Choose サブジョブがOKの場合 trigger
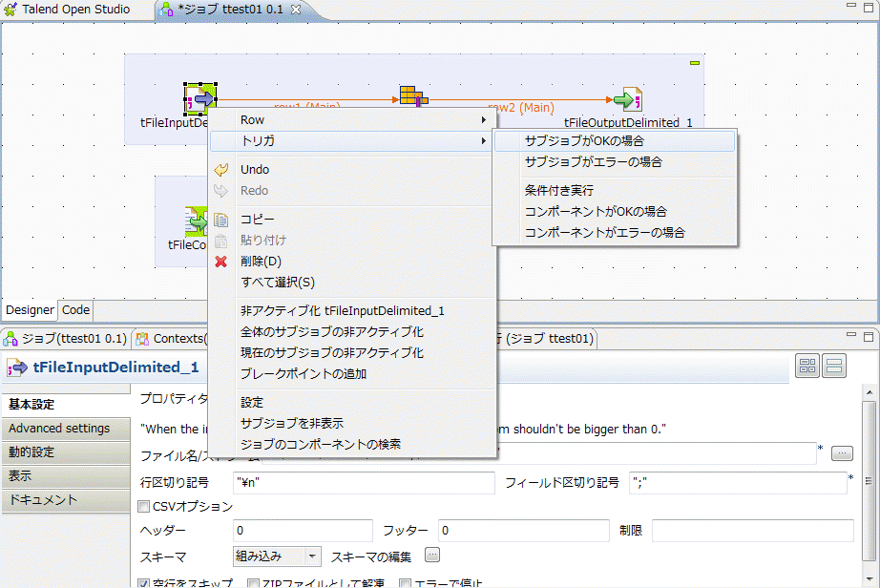The image size is (880, 588). tap(615, 141)
